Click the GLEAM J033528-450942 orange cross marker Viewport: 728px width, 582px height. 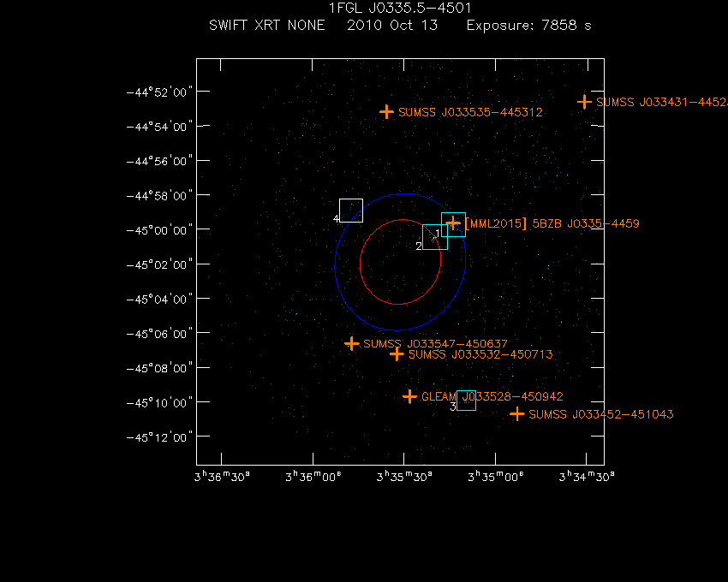409,396
